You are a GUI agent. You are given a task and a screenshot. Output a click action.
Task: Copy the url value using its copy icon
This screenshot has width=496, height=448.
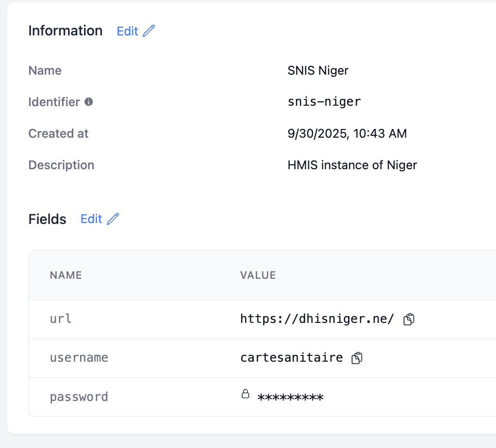point(408,319)
